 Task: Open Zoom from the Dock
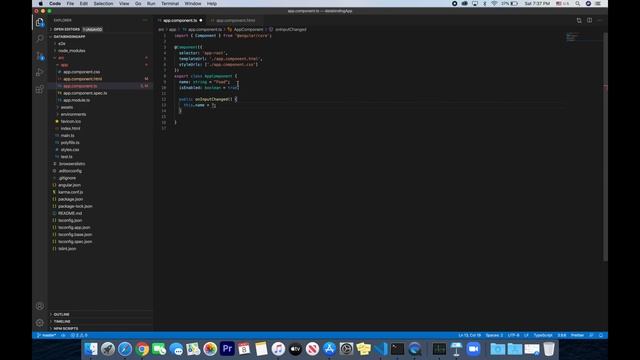[473, 349]
